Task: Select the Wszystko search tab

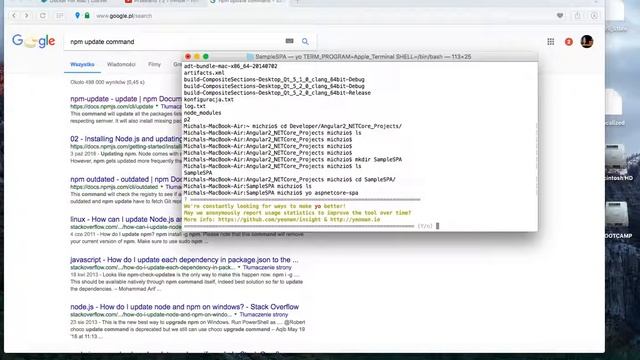Action: pyautogui.click(x=82, y=64)
